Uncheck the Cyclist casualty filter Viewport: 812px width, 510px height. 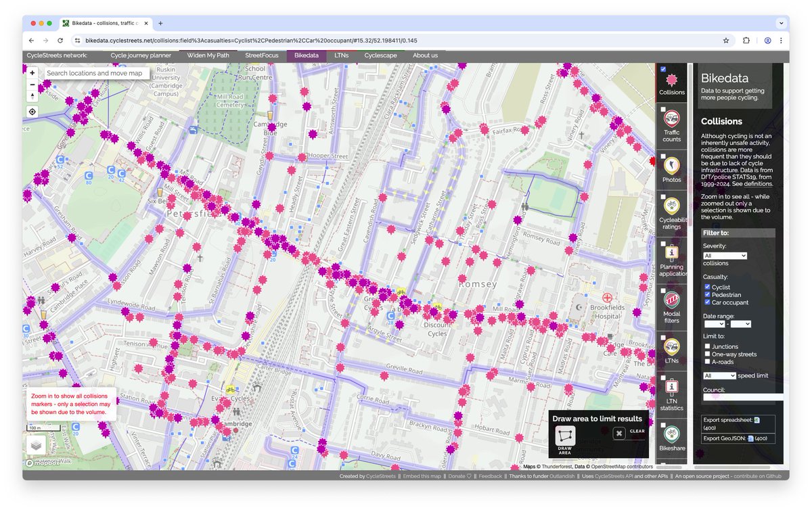(x=707, y=287)
